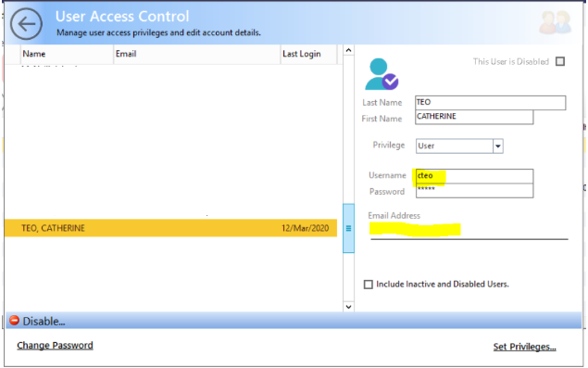The height and width of the screenshot is (368, 588).
Task: Open the Change Password link
Action: point(56,346)
